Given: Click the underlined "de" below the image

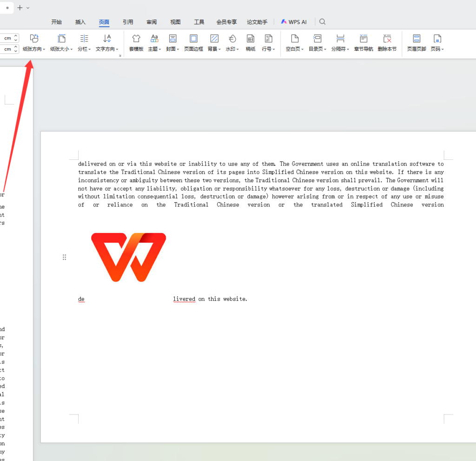Looking at the screenshot, I should click(81, 299).
